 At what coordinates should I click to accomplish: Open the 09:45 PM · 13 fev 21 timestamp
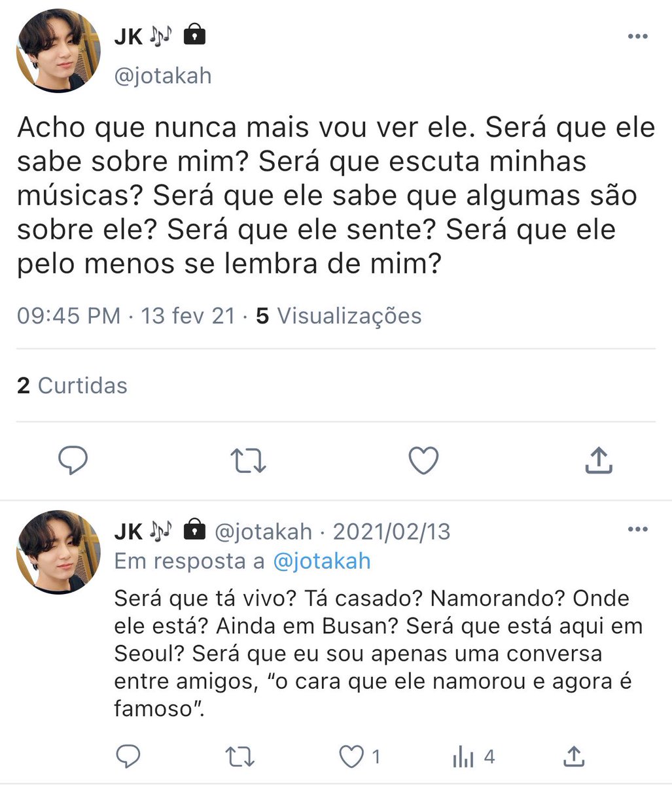click(126, 316)
